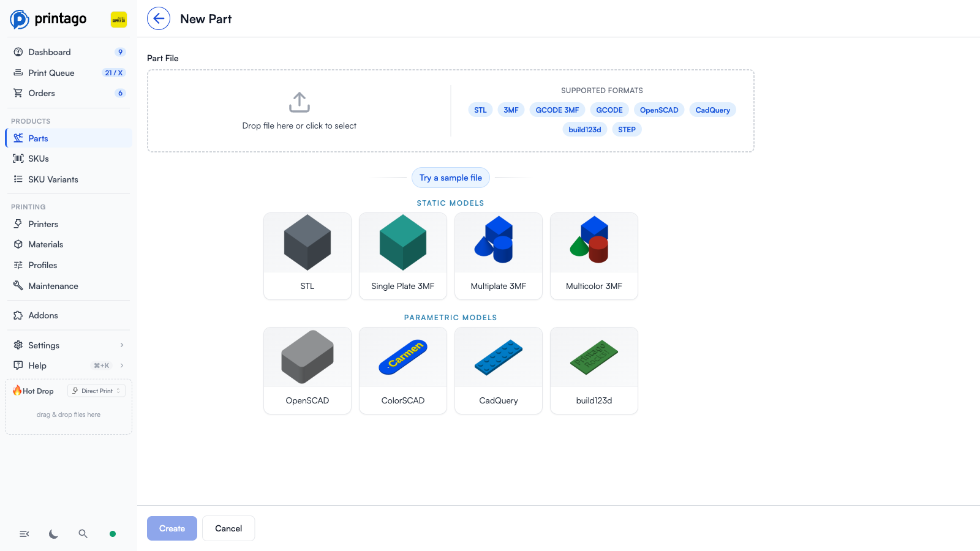Click the Orders count badge 6
Viewport: 980px width, 551px height.
(120, 93)
